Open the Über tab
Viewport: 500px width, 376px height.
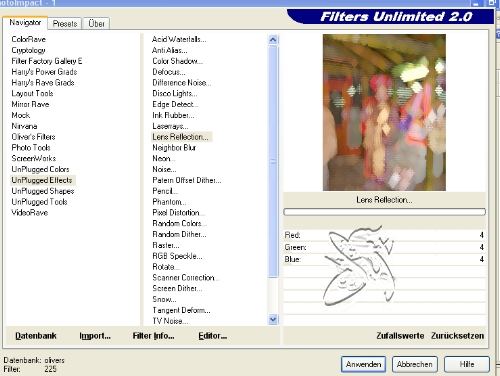pos(97,24)
